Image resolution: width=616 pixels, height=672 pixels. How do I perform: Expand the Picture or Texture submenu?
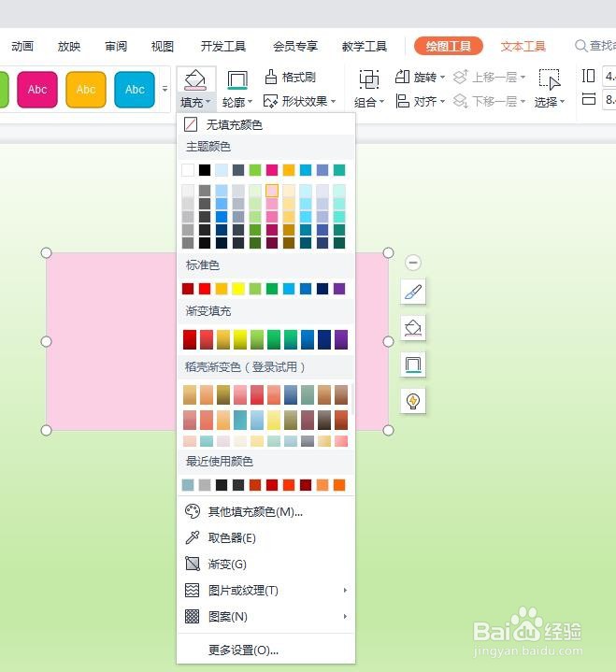click(x=345, y=590)
